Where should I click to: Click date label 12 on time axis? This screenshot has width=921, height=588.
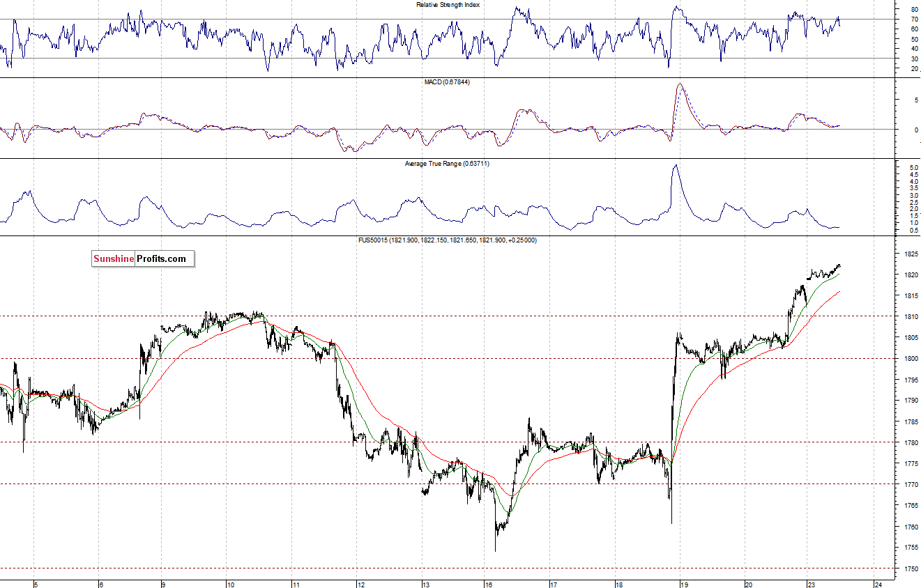pyautogui.click(x=360, y=585)
